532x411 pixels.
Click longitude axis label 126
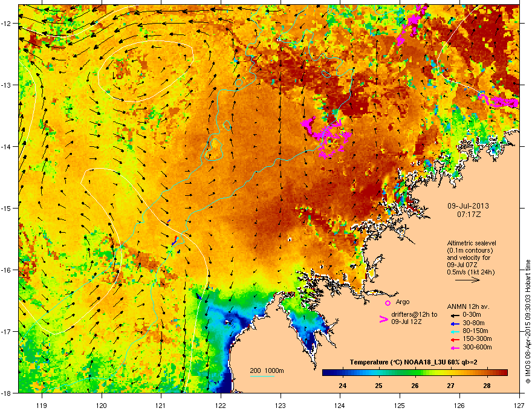(459, 406)
